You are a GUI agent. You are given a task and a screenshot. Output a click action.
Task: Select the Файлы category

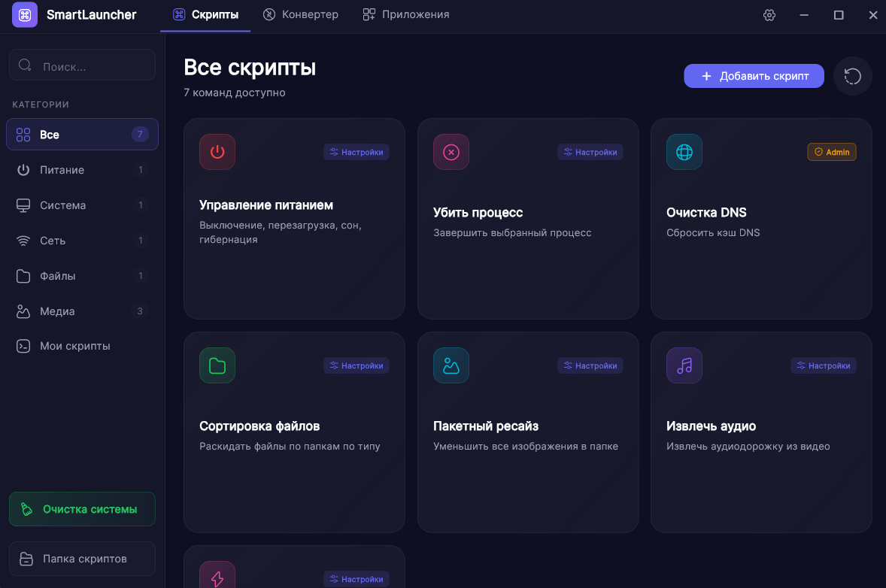point(83,276)
